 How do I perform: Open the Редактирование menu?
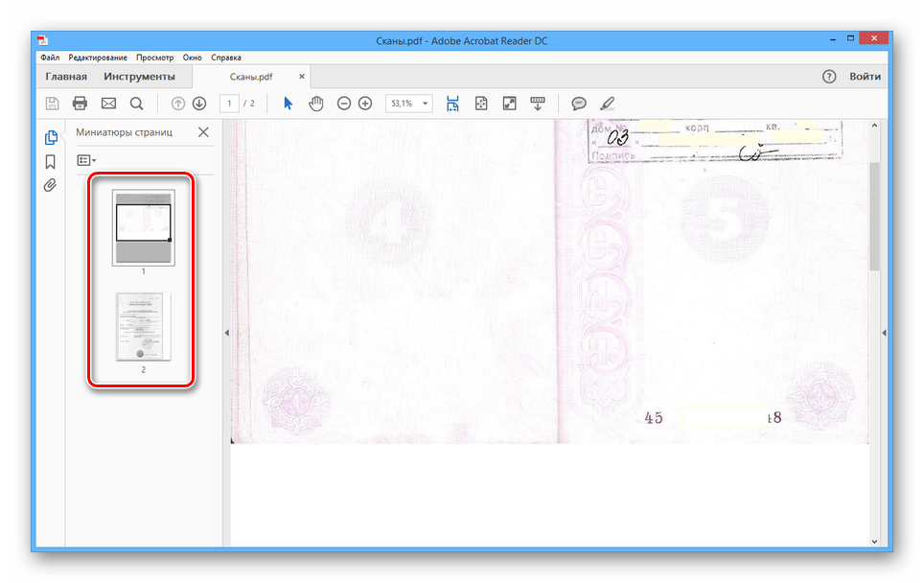click(x=97, y=58)
